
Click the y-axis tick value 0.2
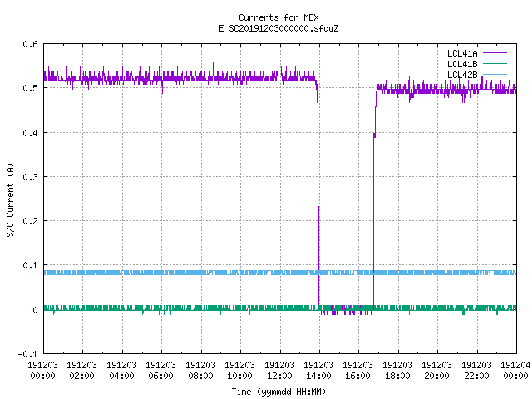click(x=30, y=221)
